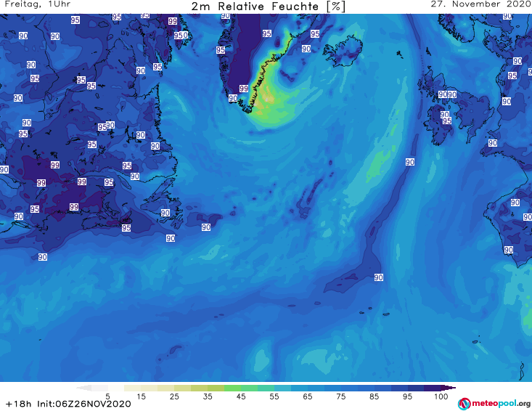Click colorbar label "5"
Image resolution: width=532 pixels, height=411 pixels.
coord(107,396)
